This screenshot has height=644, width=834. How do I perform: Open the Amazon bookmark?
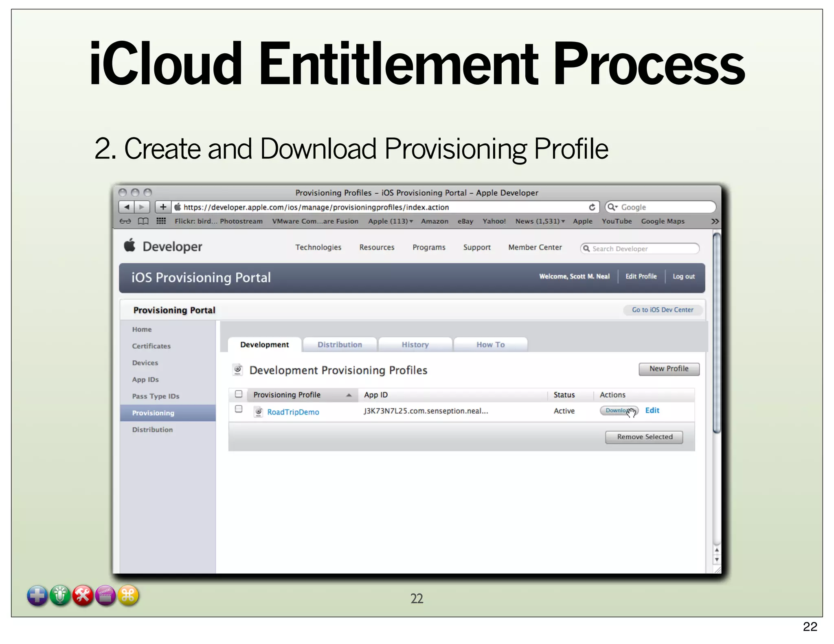tap(435, 221)
